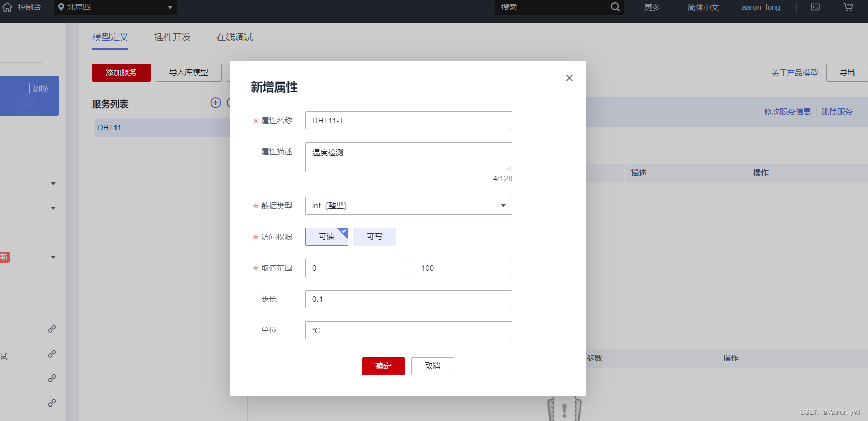Open the 关于产品模型 link
Viewport: 868px width, 421px height.
tap(794, 73)
